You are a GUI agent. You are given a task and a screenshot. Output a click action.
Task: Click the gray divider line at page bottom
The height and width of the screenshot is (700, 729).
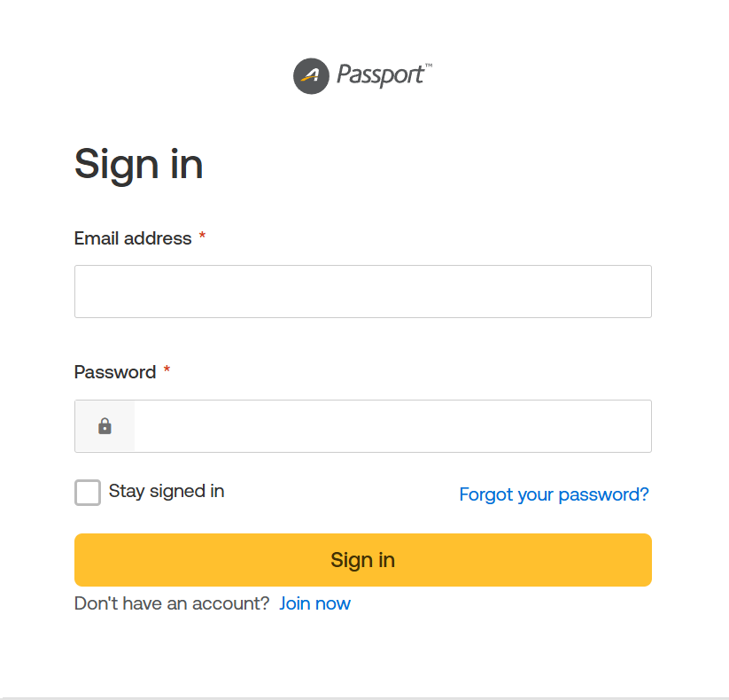click(364, 698)
